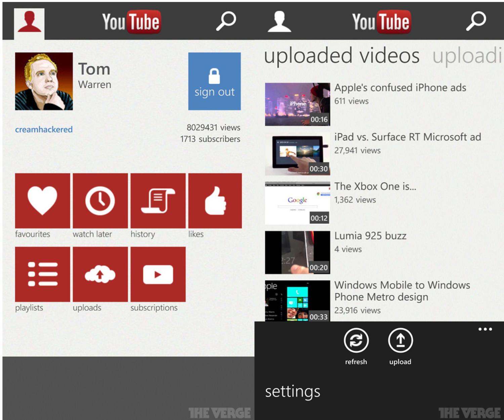The image size is (504, 420).
Task: Tap the refresh circular arrows icon
Action: 356,340
